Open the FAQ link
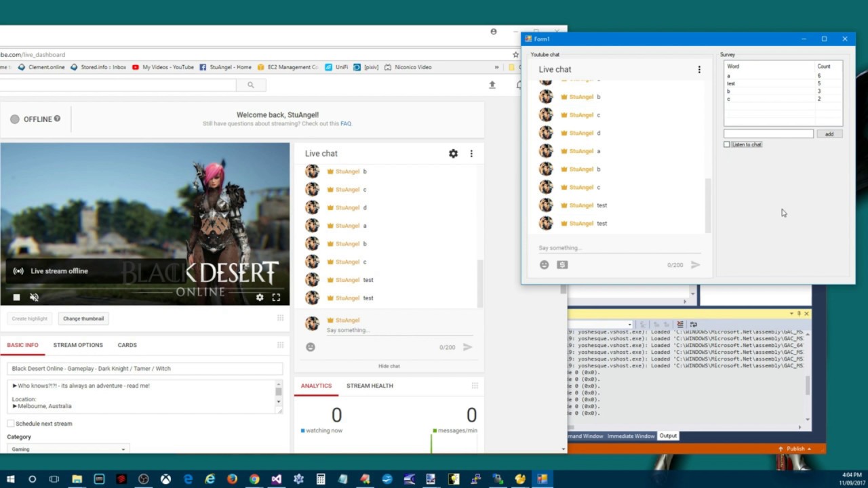Viewport: 868px width, 488px height. 346,124
